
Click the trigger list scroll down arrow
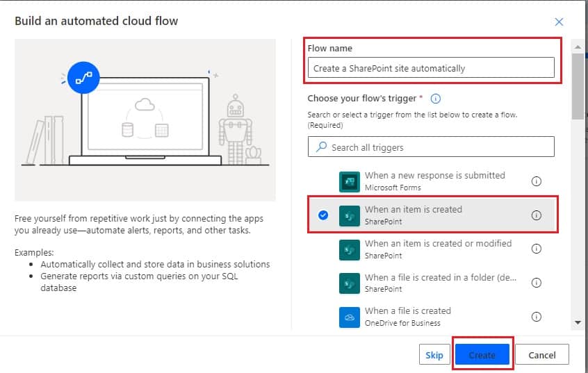[578, 322]
